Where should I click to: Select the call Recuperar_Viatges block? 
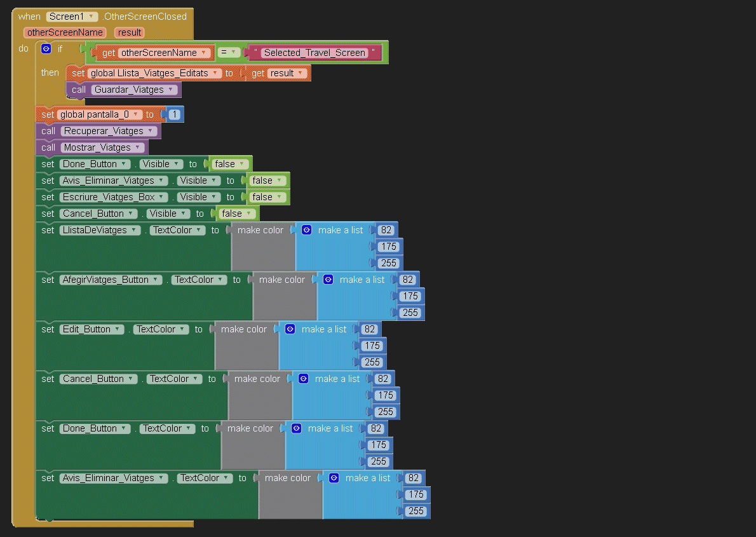pyautogui.click(x=49, y=131)
